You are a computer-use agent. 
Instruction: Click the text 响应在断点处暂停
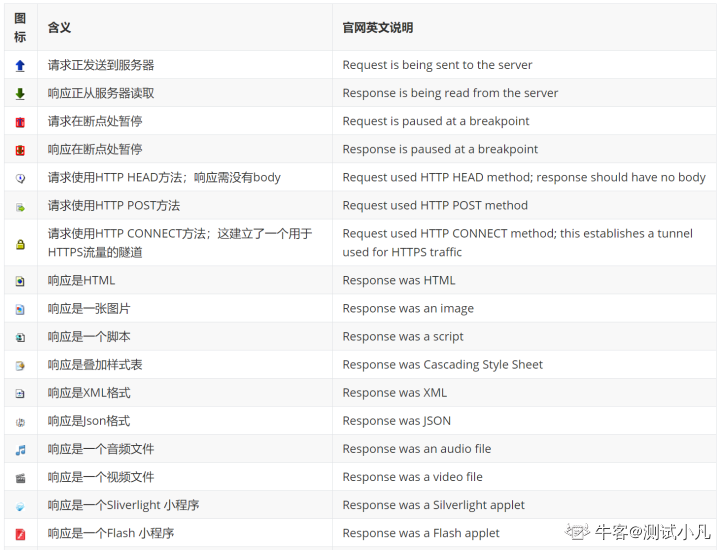[95, 149]
